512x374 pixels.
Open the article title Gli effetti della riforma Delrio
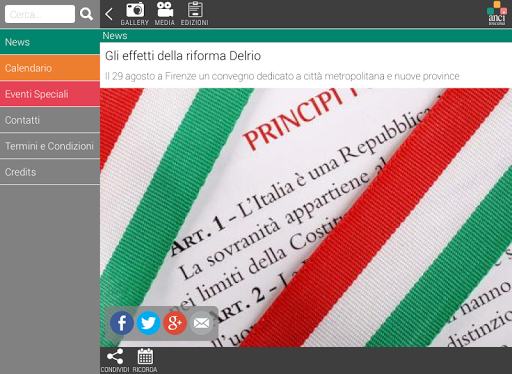tap(183, 56)
